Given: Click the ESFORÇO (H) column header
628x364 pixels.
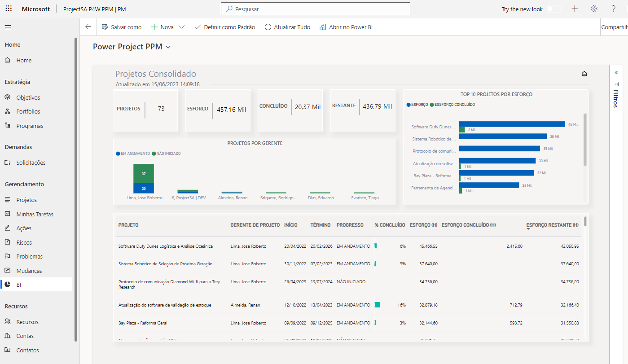Looking at the screenshot, I should pos(423,225).
